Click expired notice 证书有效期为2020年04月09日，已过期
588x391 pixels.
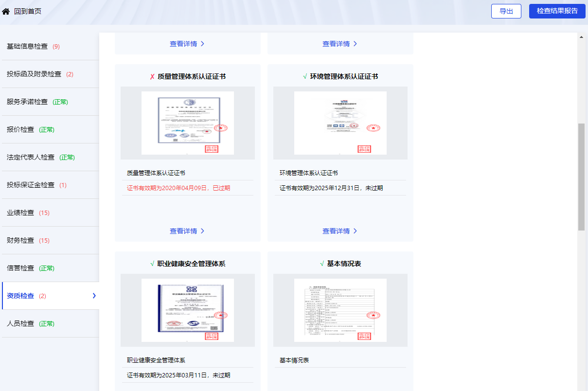[178, 188]
